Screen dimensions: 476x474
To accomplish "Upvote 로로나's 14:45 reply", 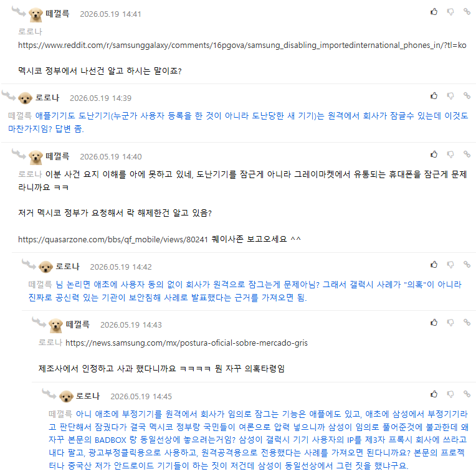I will [434, 394].
